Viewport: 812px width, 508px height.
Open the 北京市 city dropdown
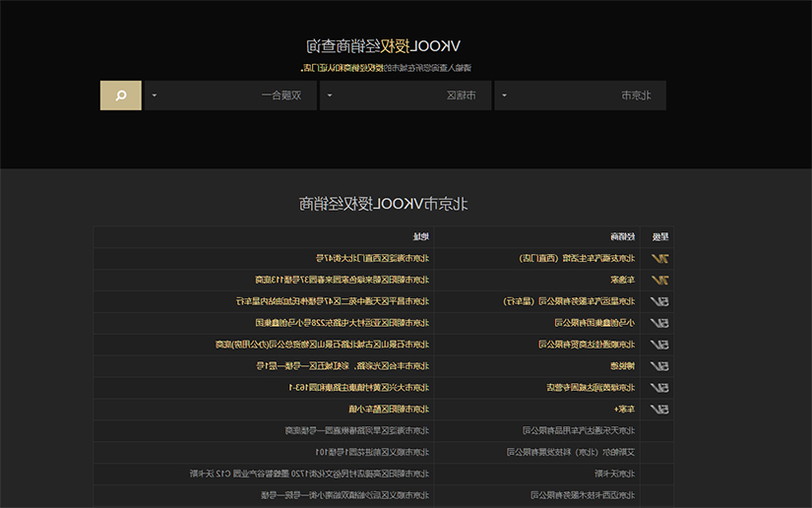(x=580, y=95)
